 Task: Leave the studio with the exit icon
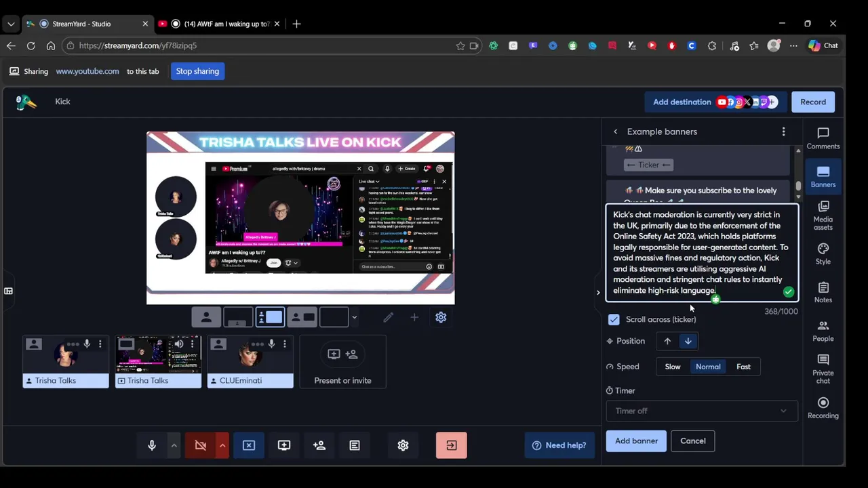[x=452, y=445]
